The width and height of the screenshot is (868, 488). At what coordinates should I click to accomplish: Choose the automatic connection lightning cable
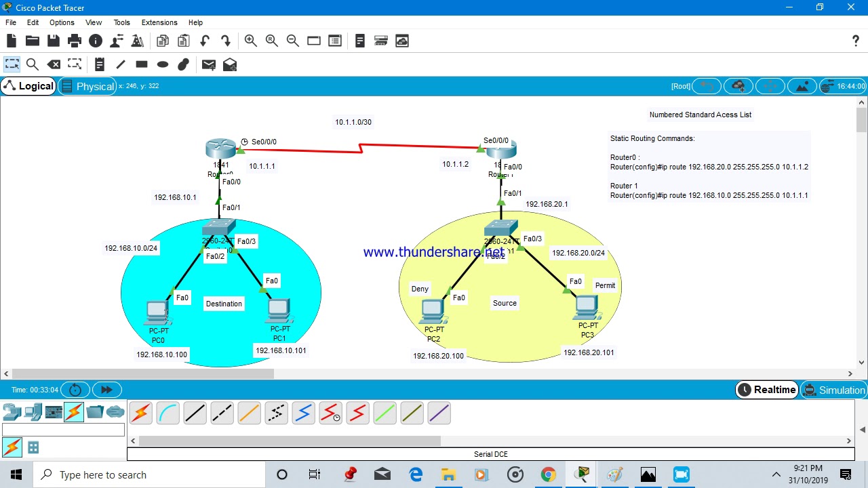click(x=141, y=413)
